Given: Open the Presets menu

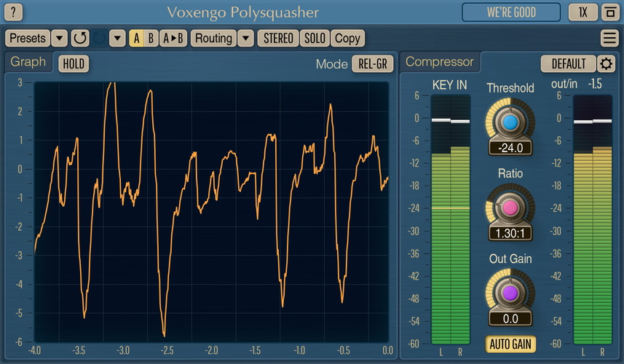Looking at the screenshot, I should 28,38.
